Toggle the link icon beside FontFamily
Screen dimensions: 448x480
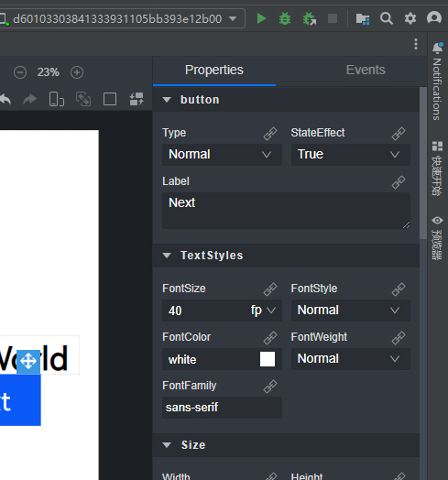[270, 387]
